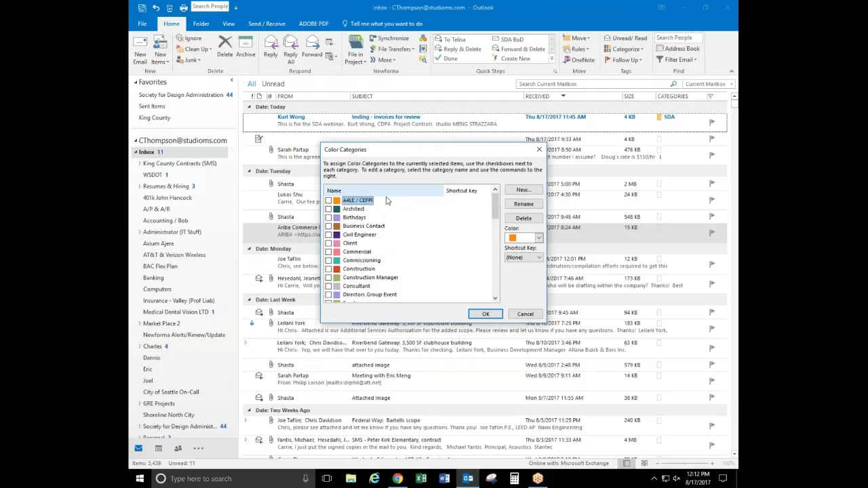The height and width of the screenshot is (488, 868).
Task: Check the Commercial category checkbox
Action: click(329, 251)
